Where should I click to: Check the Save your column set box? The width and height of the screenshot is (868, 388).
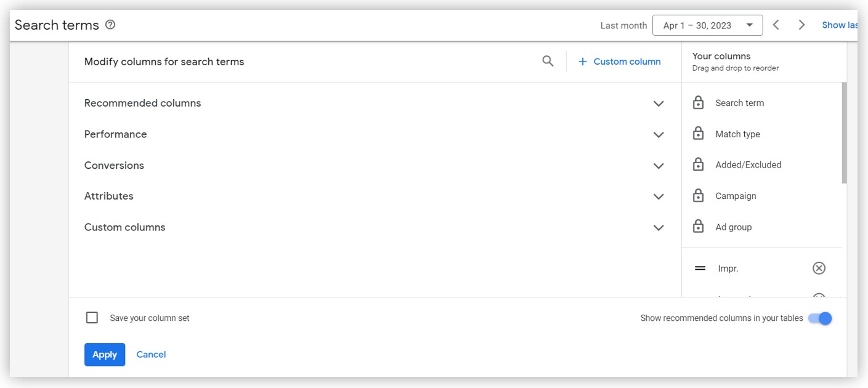point(92,318)
